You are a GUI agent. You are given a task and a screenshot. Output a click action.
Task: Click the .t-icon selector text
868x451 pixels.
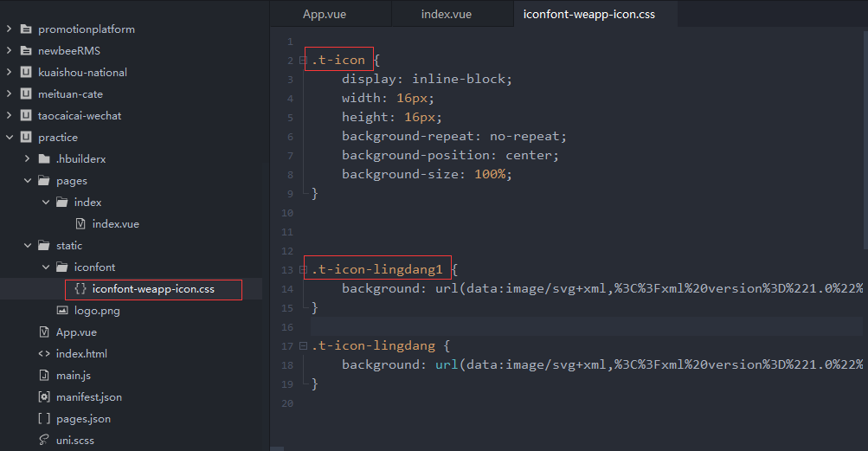tap(338, 60)
